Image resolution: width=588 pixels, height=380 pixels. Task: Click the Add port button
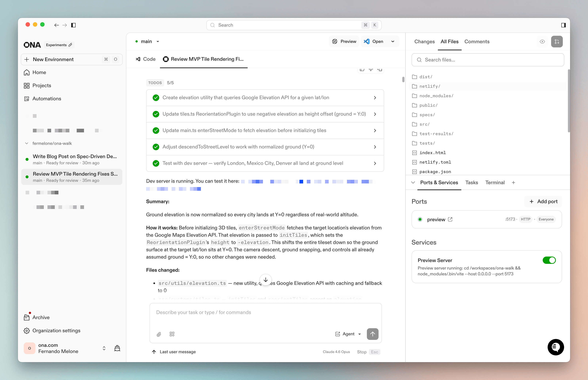point(543,201)
